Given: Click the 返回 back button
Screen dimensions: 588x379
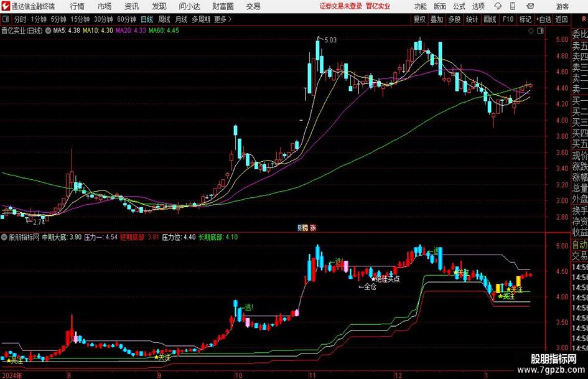Looking at the screenshot, I should pos(561,19).
